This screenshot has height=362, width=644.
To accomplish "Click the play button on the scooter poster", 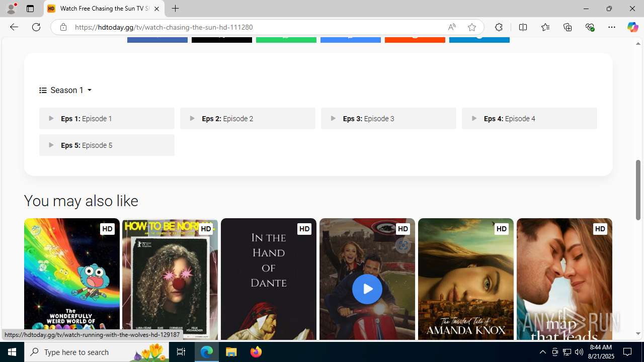I will 367,289.
